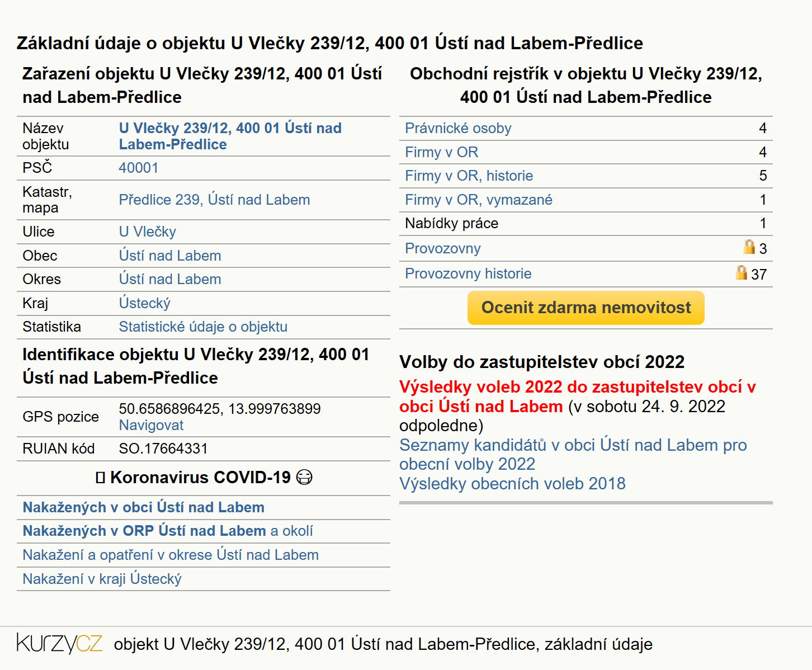
Task: Open Nakažených v obci Ústí nad Labem
Action: [144, 507]
